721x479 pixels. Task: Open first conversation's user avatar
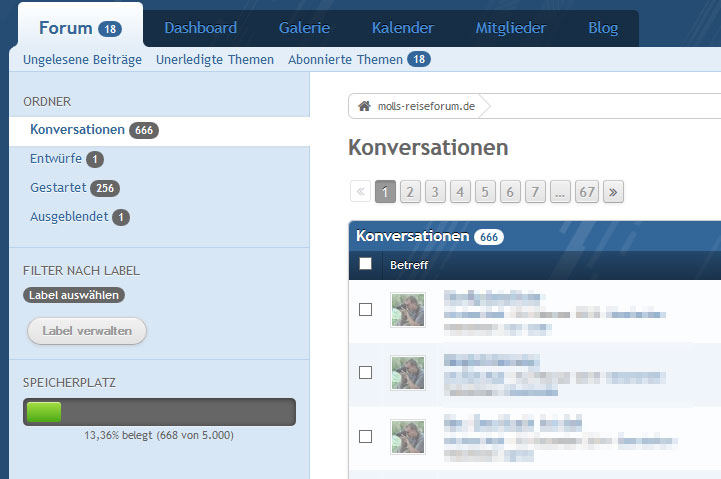[407, 310]
